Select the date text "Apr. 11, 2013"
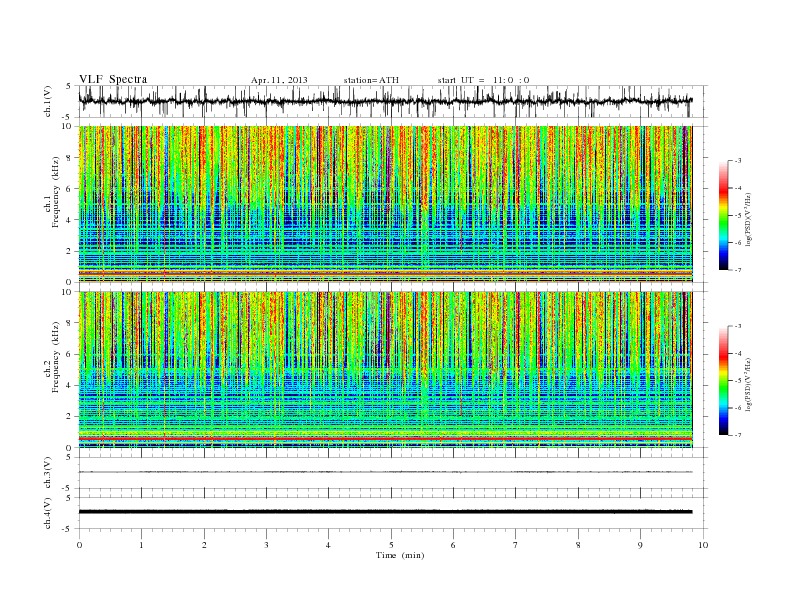The image size is (792, 612). point(279,80)
